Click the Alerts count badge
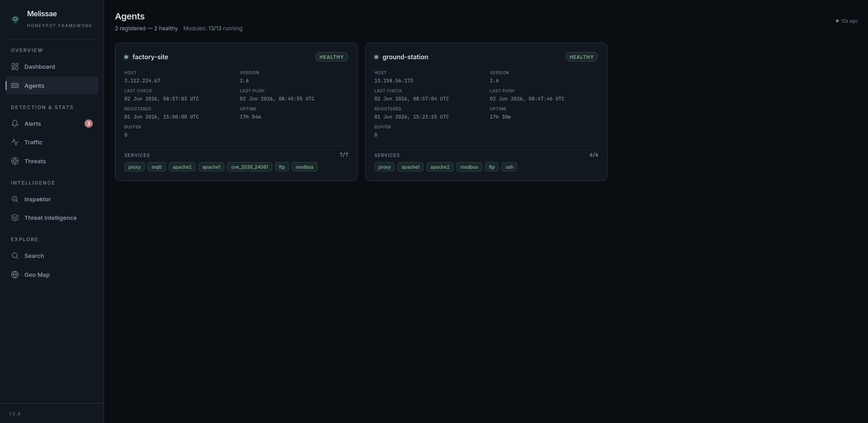This screenshot has height=423, width=868. pos(89,124)
